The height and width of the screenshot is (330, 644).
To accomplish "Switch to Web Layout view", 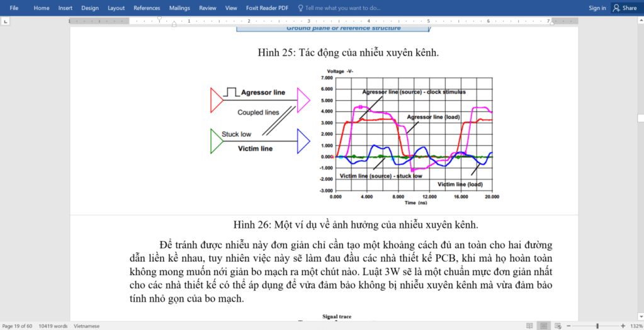I will click(x=559, y=326).
